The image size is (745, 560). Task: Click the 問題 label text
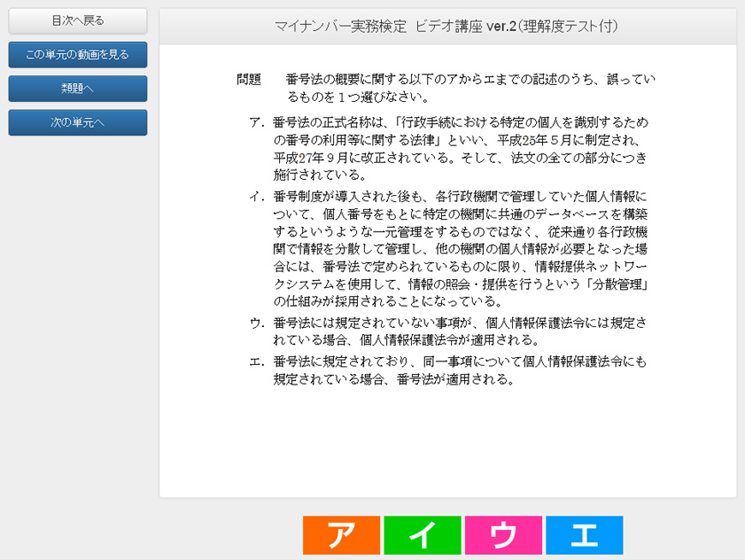(249, 80)
